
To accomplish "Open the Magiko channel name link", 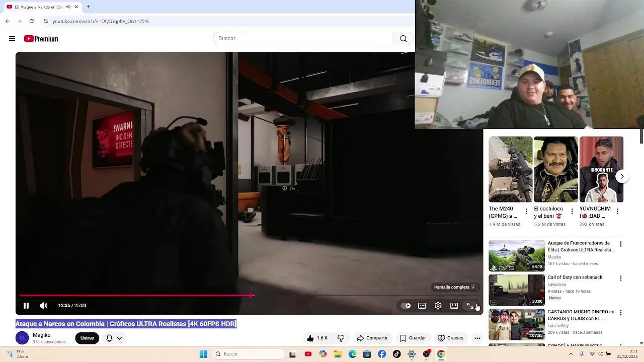I will (x=42, y=335).
